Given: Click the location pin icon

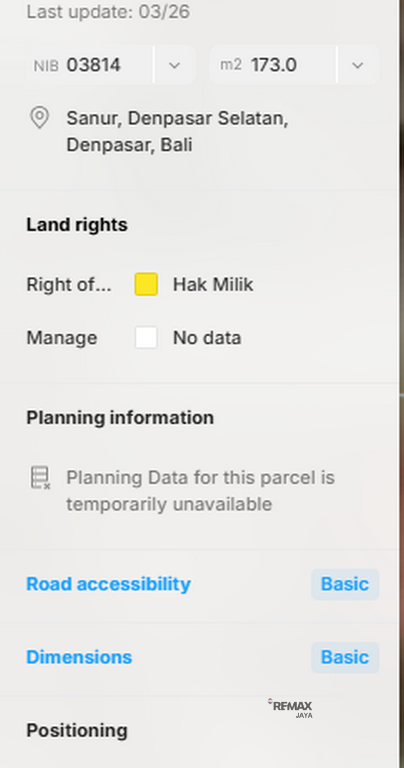Looking at the screenshot, I should point(39,118).
